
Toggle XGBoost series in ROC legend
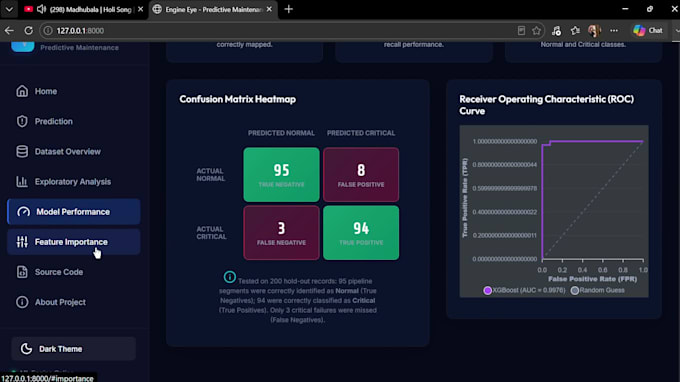click(x=524, y=290)
